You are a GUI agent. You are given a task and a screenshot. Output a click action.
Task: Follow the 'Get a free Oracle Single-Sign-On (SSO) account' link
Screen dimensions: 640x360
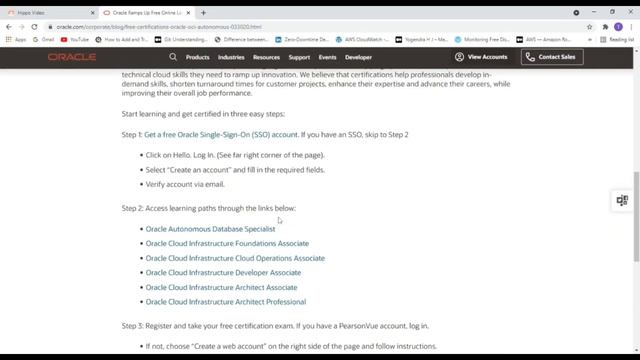pyautogui.click(x=221, y=135)
